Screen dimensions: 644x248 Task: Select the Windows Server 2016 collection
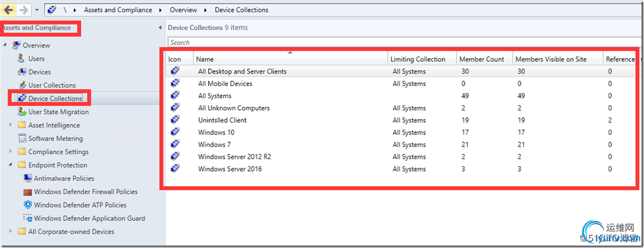click(230, 169)
